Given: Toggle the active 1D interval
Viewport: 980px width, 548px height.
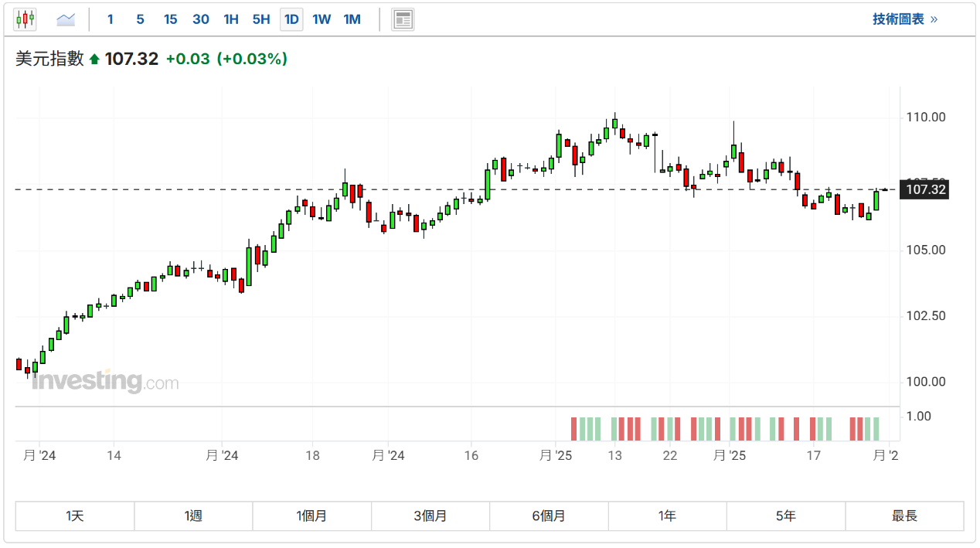Looking at the screenshot, I should pos(291,19).
